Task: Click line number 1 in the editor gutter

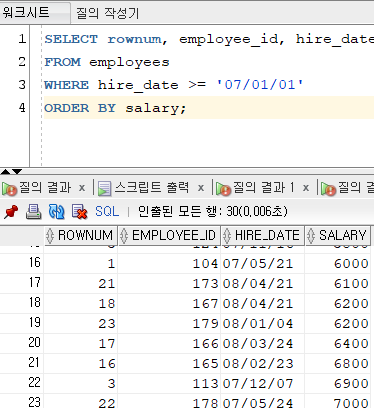Action: 22,39
